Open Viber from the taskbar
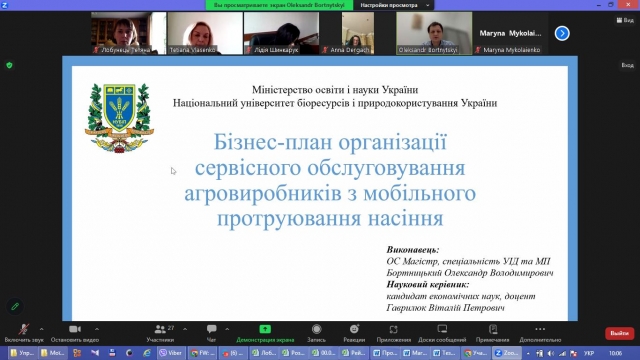The width and height of the screenshot is (640, 360). point(171,353)
